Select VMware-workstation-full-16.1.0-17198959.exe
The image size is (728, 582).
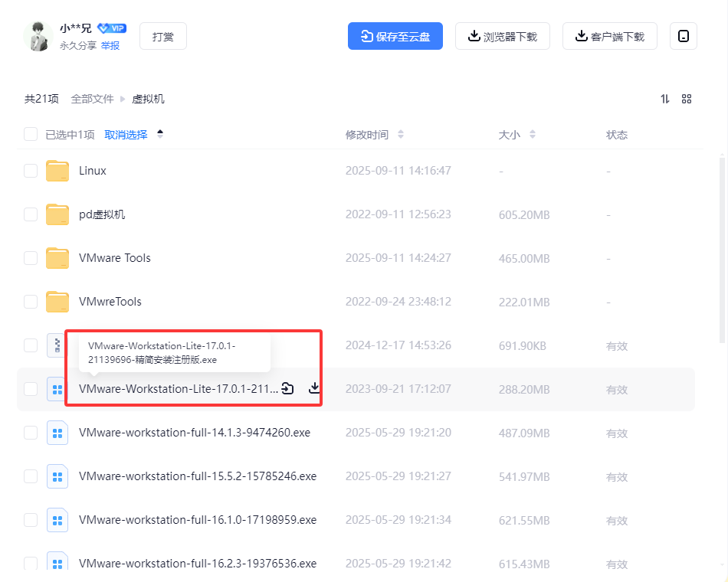coord(198,520)
